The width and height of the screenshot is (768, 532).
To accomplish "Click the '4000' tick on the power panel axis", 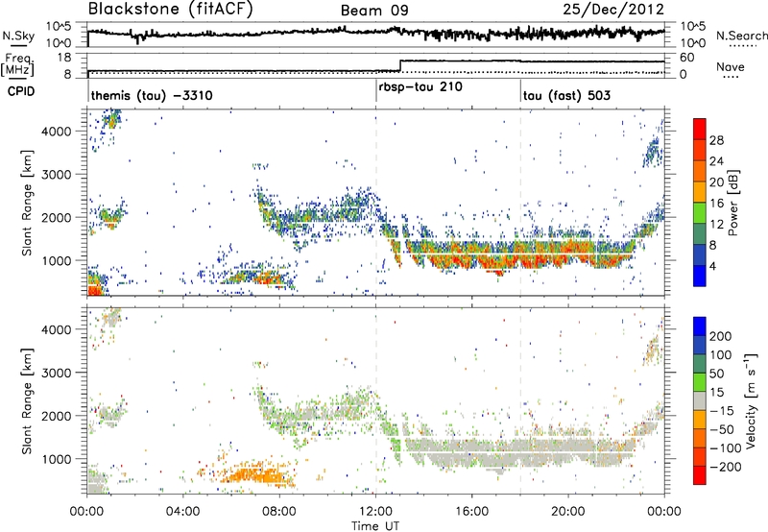I will point(57,132).
